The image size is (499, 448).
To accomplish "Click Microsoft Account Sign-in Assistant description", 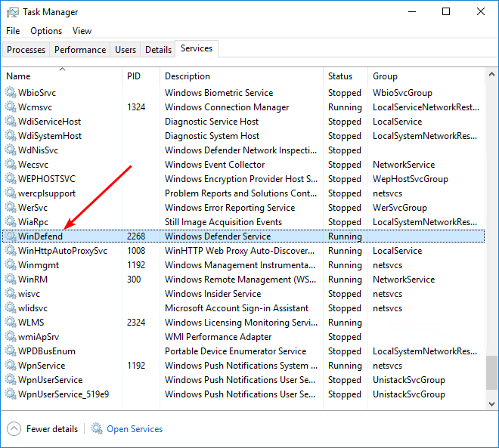I will [237, 308].
